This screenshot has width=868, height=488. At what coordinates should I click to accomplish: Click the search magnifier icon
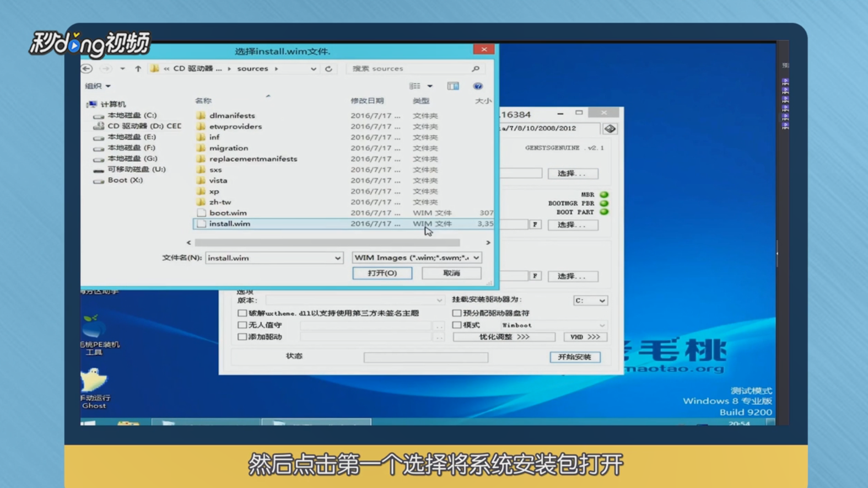(476, 68)
